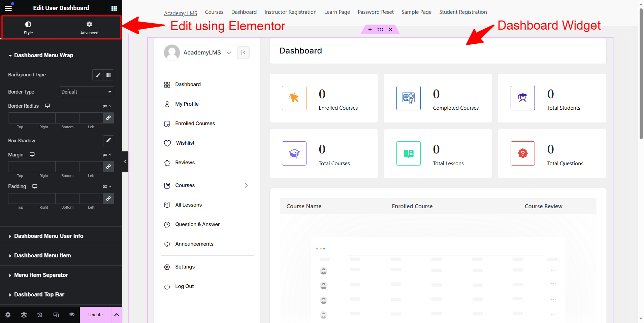Expand the Dashboard Menu Item section

42,256
